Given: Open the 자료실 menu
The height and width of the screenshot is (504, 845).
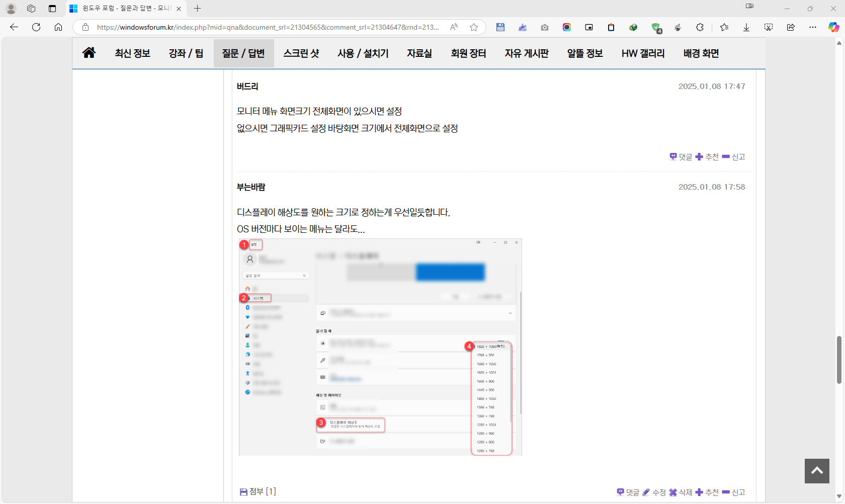Looking at the screenshot, I should coord(419,53).
